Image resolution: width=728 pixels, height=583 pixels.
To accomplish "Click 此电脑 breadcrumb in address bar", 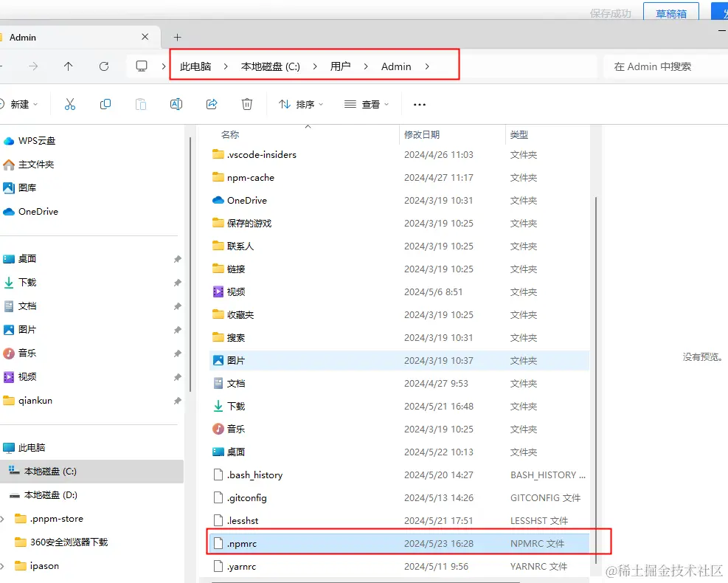I will pos(195,66).
